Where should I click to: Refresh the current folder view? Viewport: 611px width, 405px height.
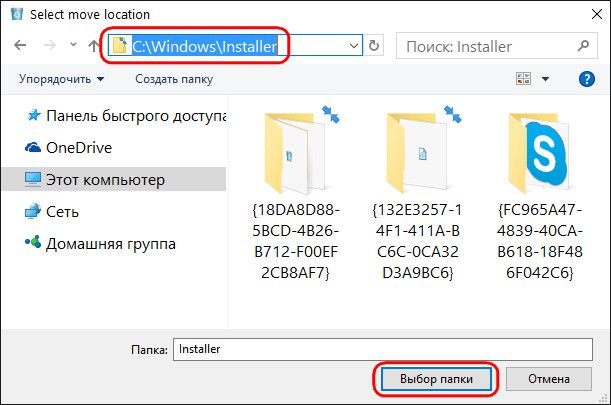[374, 46]
